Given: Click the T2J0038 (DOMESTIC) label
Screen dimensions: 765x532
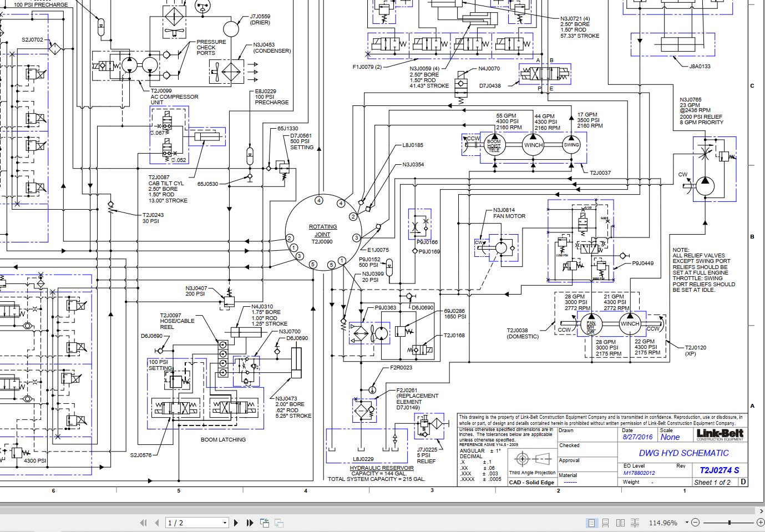Looking at the screenshot, I should (x=523, y=333).
